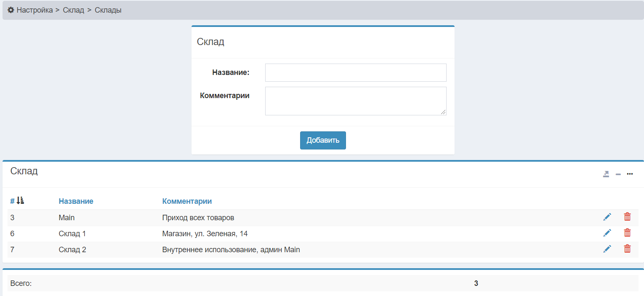
Task: Remove Склад 2 with trash icon
Action: (627, 249)
